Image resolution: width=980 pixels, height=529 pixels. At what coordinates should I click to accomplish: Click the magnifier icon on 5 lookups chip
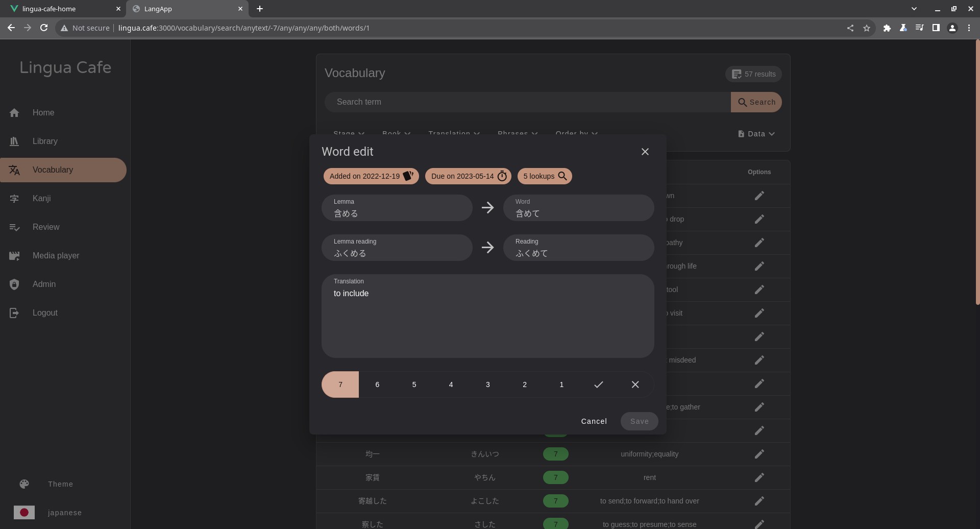562,176
